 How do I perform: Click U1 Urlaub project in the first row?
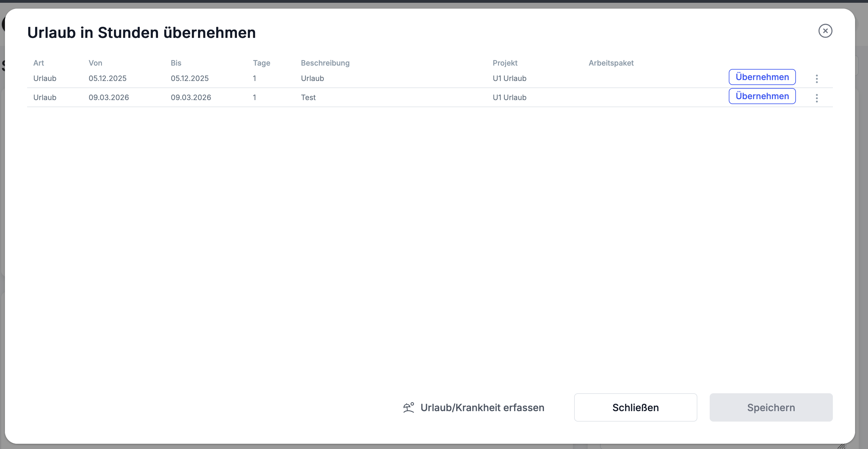[x=509, y=79]
